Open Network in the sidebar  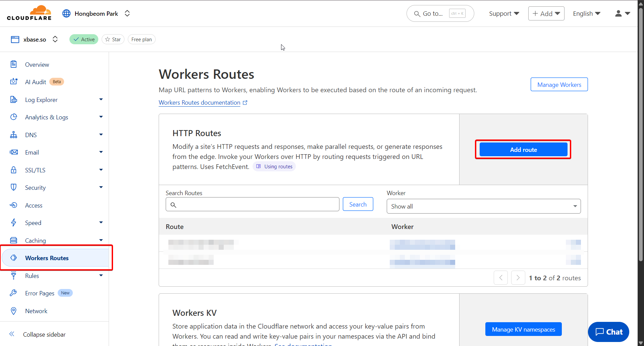(36, 311)
